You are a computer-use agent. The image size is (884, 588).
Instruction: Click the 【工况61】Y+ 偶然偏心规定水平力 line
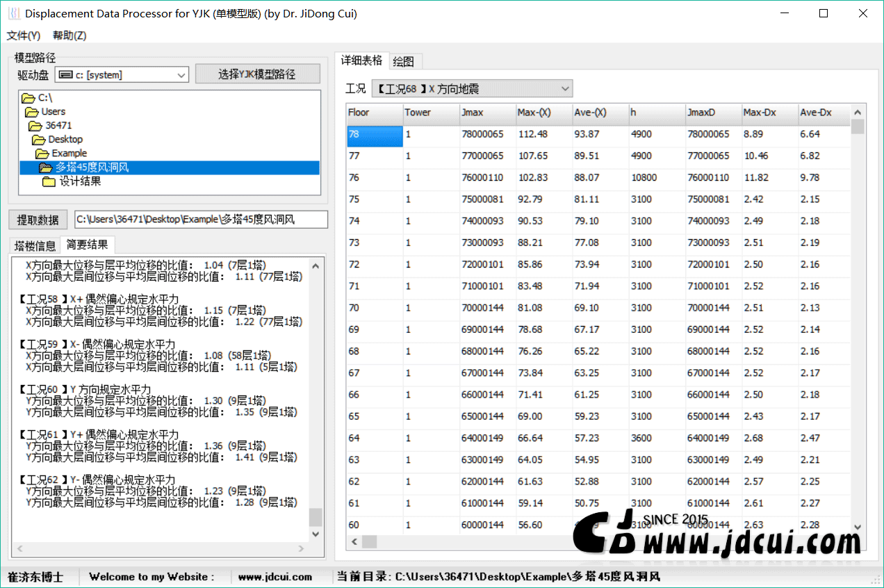[x=97, y=434]
